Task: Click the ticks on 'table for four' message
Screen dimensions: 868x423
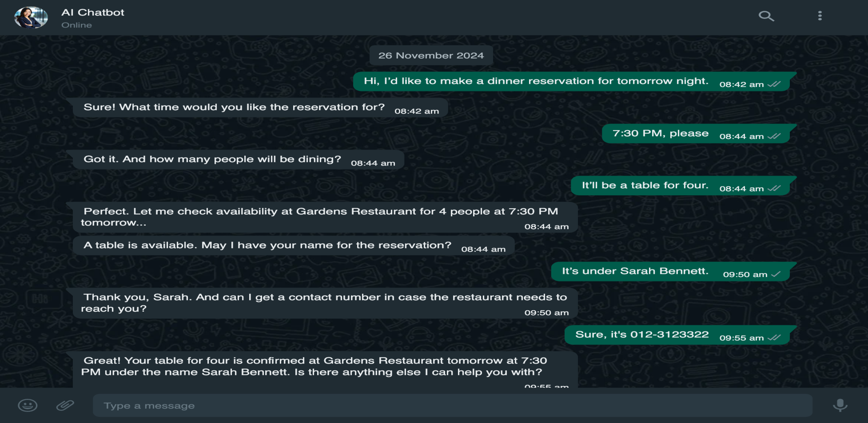Action: click(x=774, y=189)
